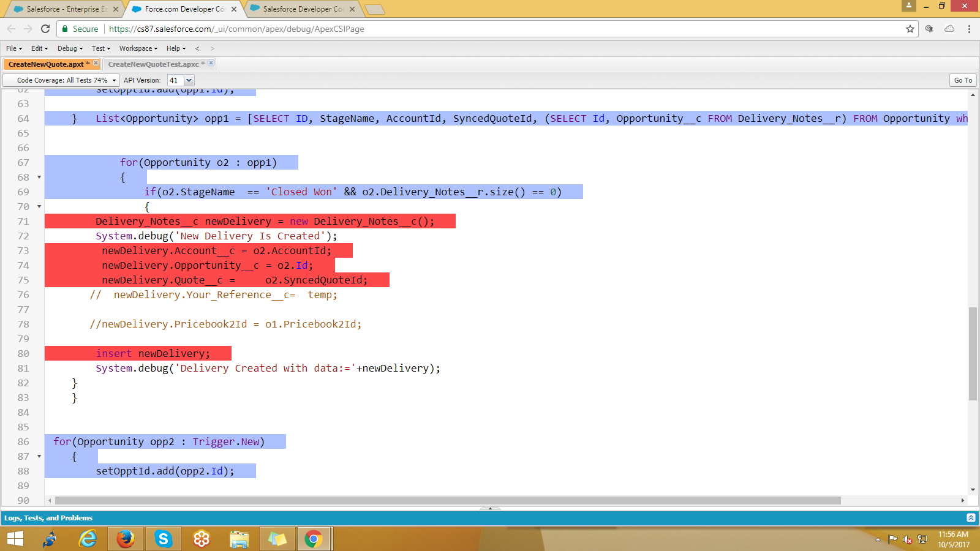
Task: Launch Firefox from the taskbar
Action: coord(125,539)
